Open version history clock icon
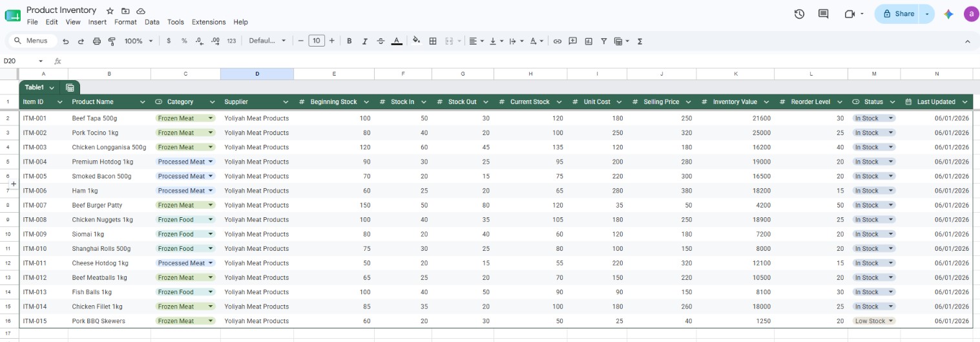The height and width of the screenshot is (342, 980). [799, 14]
